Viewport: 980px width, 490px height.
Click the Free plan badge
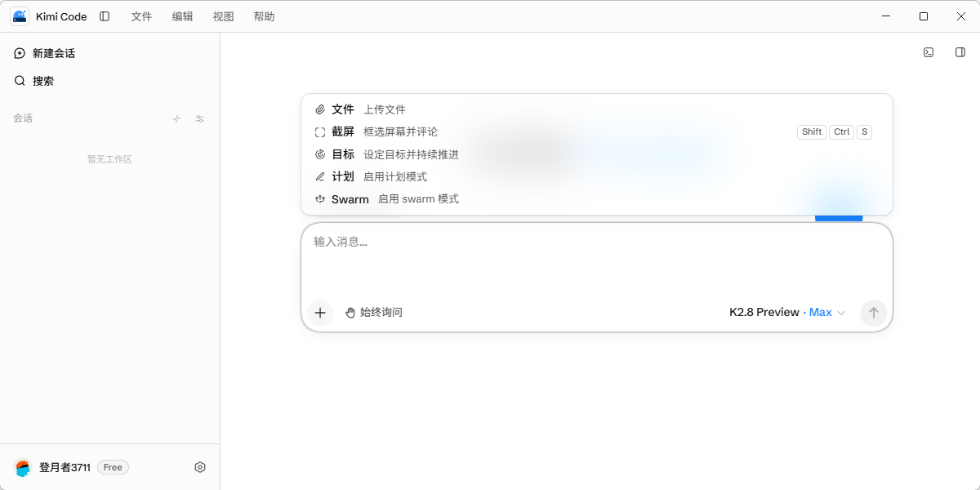point(113,467)
